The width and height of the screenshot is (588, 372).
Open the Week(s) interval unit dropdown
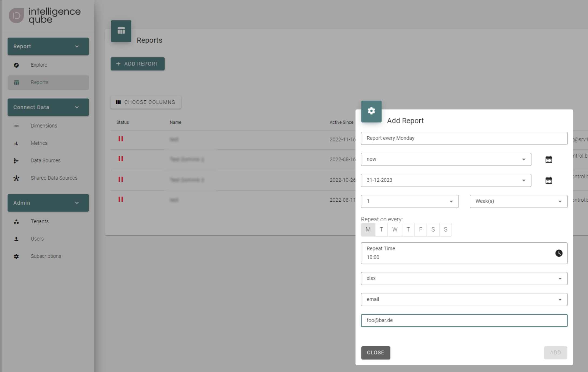pyautogui.click(x=518, y=201)
